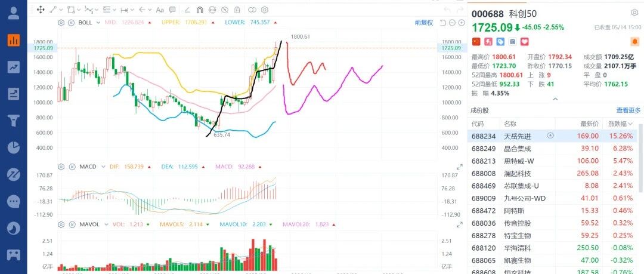The width and height of the screenshot is (644, 274).
Task: Open measure tool dropdown arrow
Action: pos(132,10)
